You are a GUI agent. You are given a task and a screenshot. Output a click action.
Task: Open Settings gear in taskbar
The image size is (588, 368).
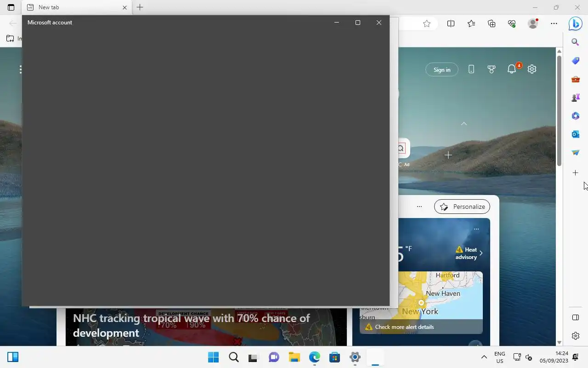tap(355, 357)
